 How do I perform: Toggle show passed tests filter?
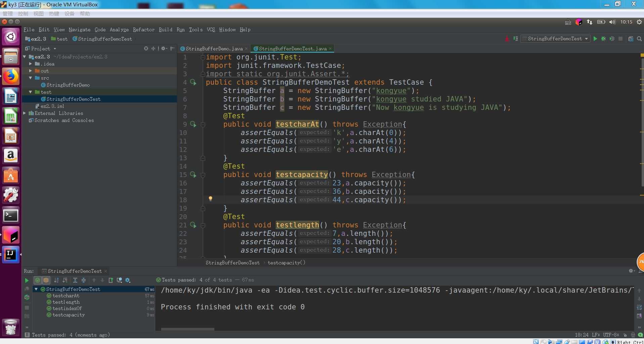pyautogui.click(x=38, y=280)
